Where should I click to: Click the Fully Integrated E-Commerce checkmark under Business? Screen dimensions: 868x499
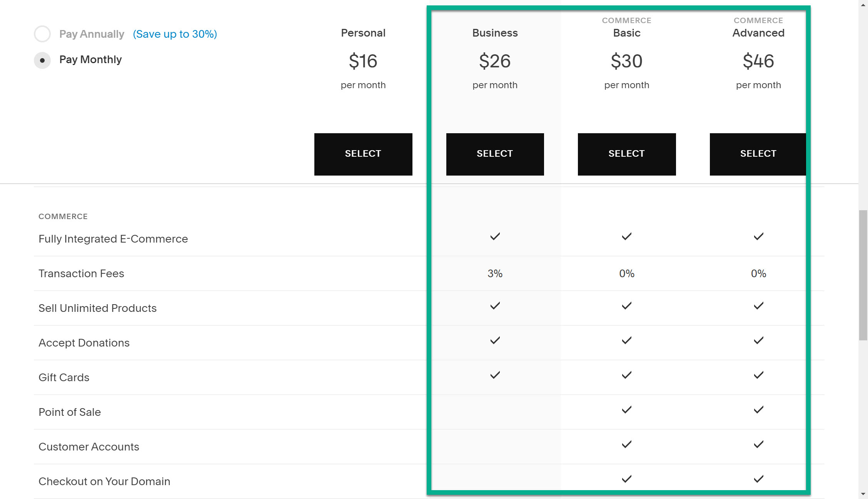pos(495,236)
